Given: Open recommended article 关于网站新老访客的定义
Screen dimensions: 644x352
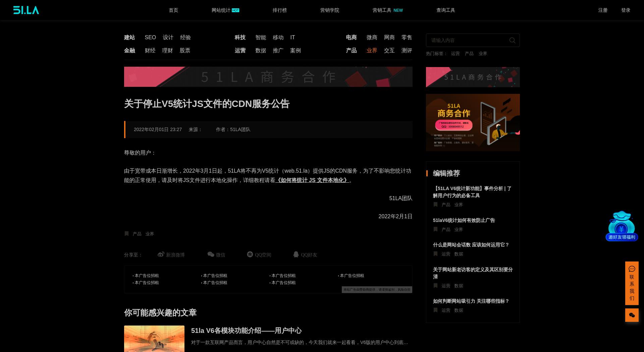Looking at the screenshot, I should pos(473,273).
